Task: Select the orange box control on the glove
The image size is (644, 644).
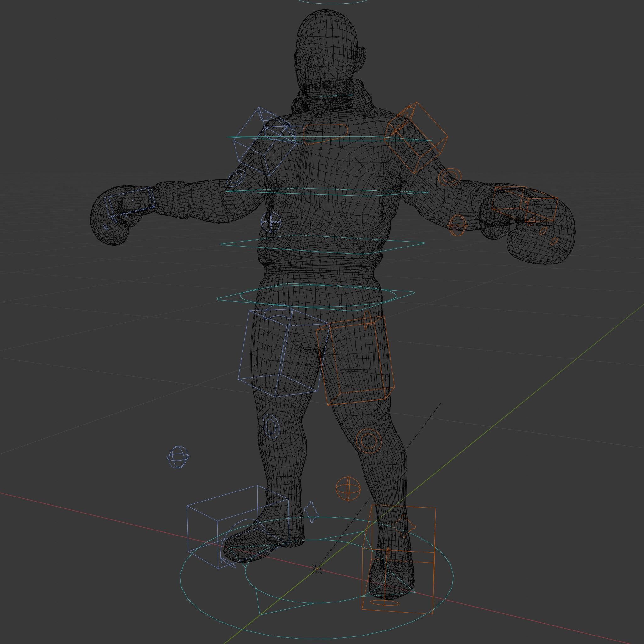Action: 526,204
